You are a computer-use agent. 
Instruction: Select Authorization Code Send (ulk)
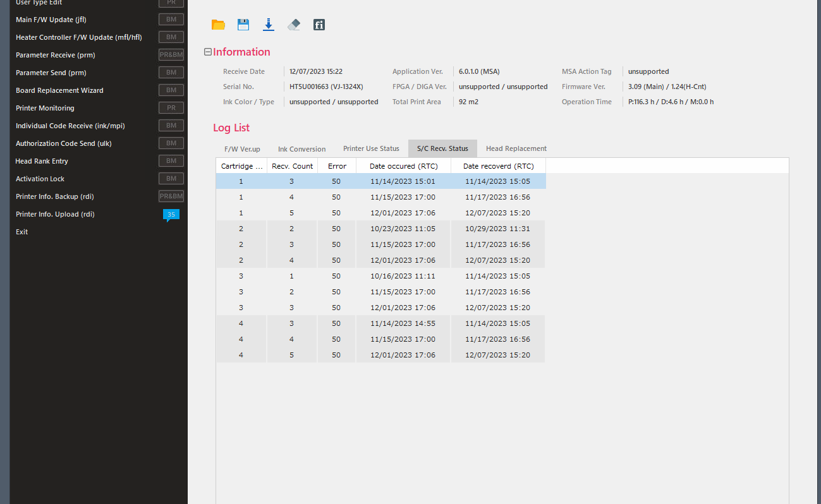[x=64, y=143]
